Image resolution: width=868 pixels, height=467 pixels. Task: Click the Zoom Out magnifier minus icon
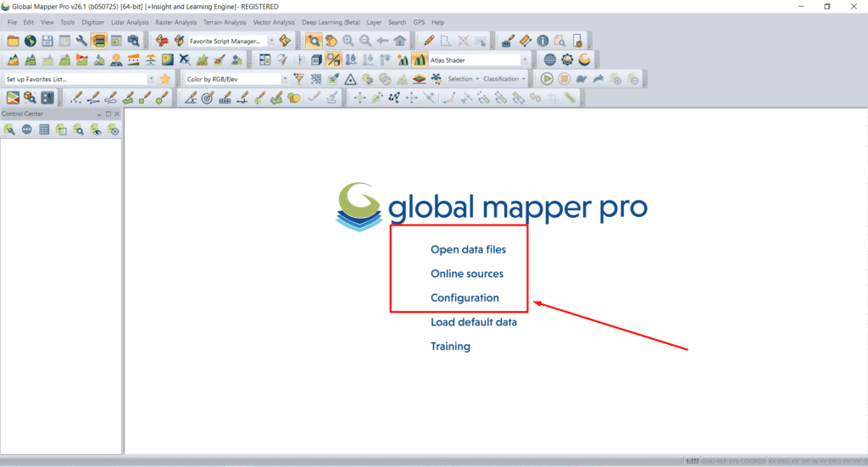[x=365, y=41]
